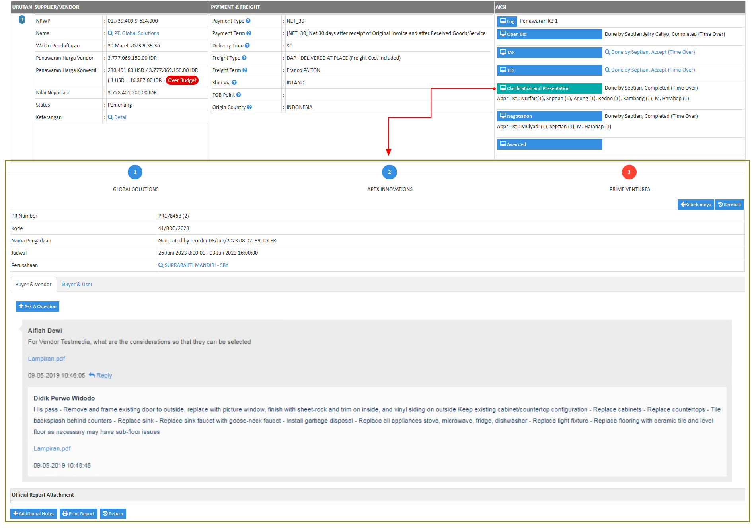Click the Negotiation action button
The height and width of the screenshot is (532, 756).
point(549,116)
